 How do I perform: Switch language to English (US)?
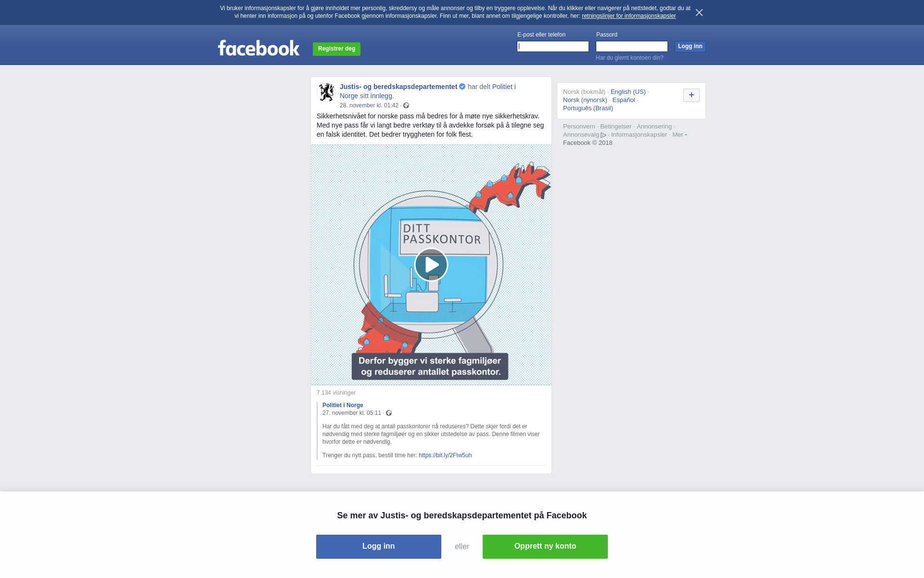[x=628, y=92]
